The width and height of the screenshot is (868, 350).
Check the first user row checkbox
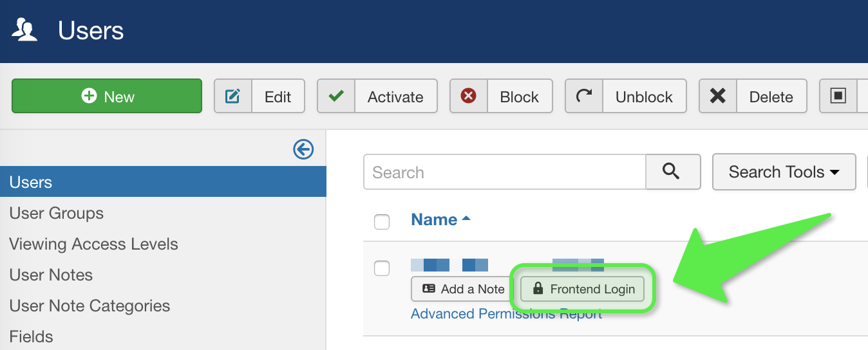382,268
